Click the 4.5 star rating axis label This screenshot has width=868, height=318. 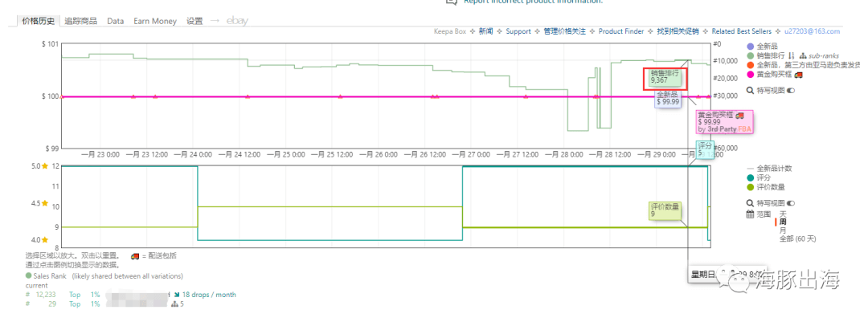click(36, 203)
